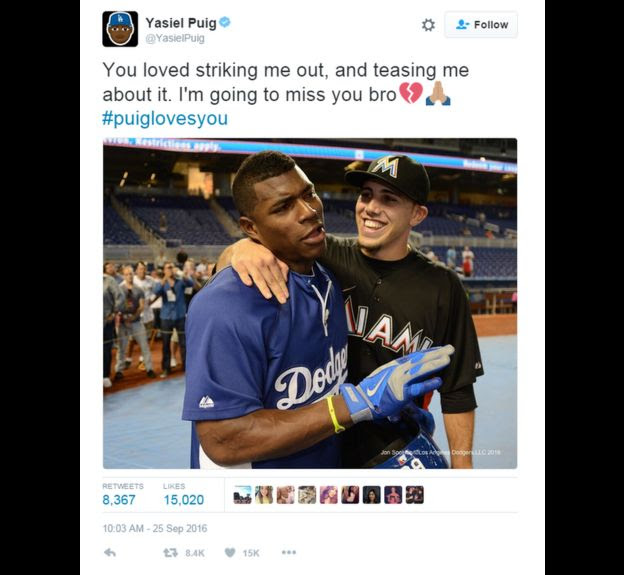Click the broken heart emoji
This screenshot has width=624, height=575.
click(x=411, y=93)
